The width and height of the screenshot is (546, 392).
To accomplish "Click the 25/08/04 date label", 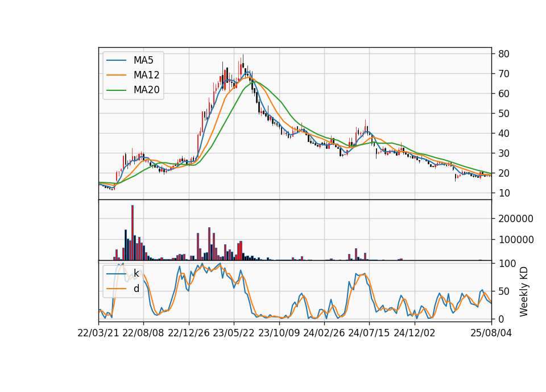I will [x=491, y=333].
